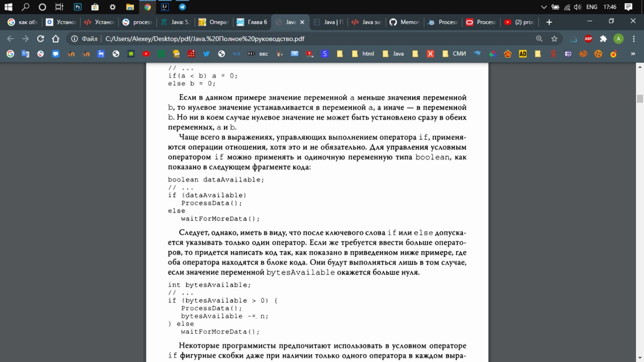Screen dimensions: 644x362
Task: Open the Extensions puzzle menu
Action: [x=603, y=39]
